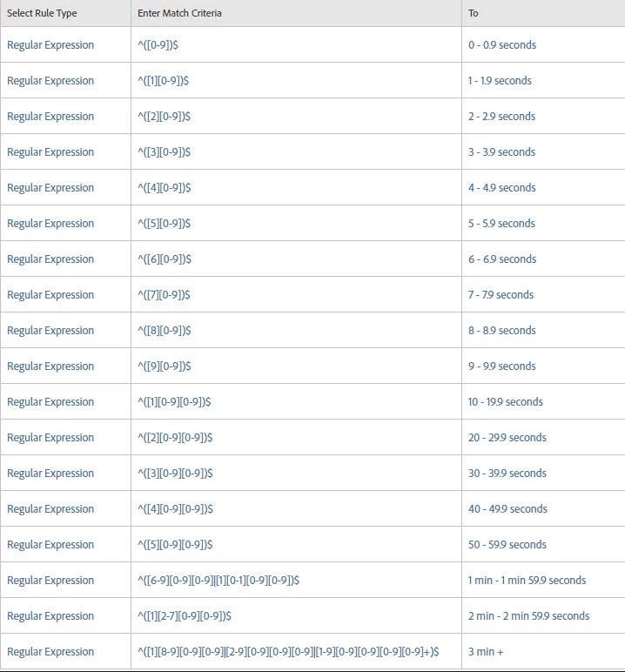625x672 pixels.
Task: Select the match criteria ^([7][0-9])$
Action: (x=164, y=295)
